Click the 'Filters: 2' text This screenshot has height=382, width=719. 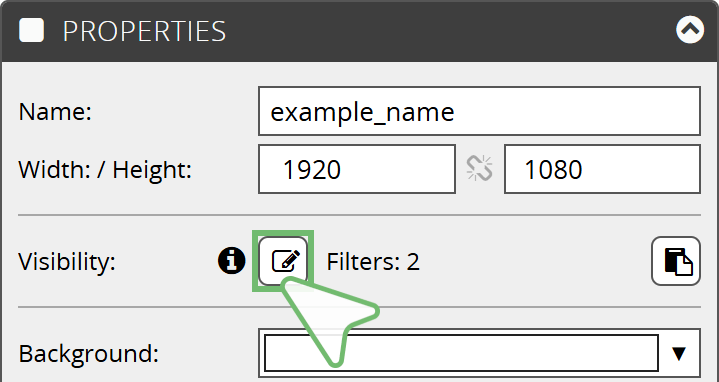coord(373,261)
